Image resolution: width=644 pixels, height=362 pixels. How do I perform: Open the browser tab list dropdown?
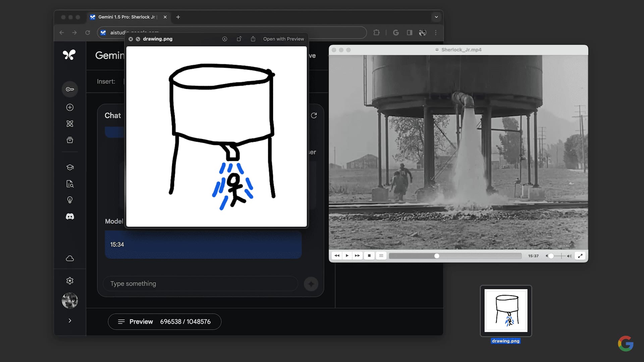point(436,17)
